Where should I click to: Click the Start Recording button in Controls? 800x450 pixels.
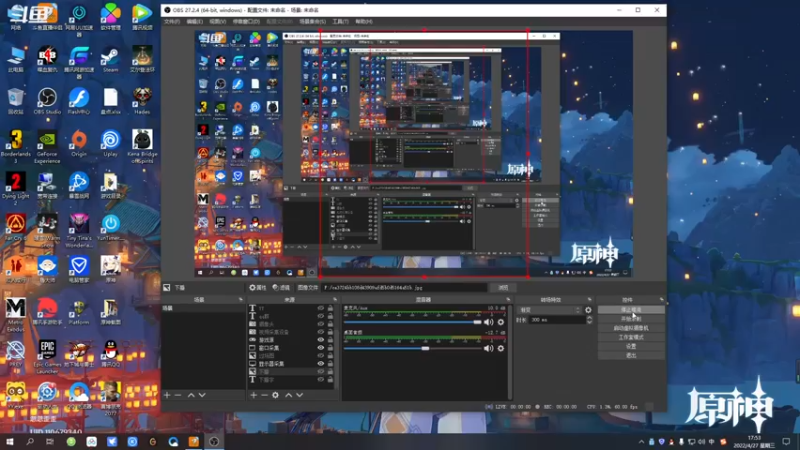(x=631, y=319)
